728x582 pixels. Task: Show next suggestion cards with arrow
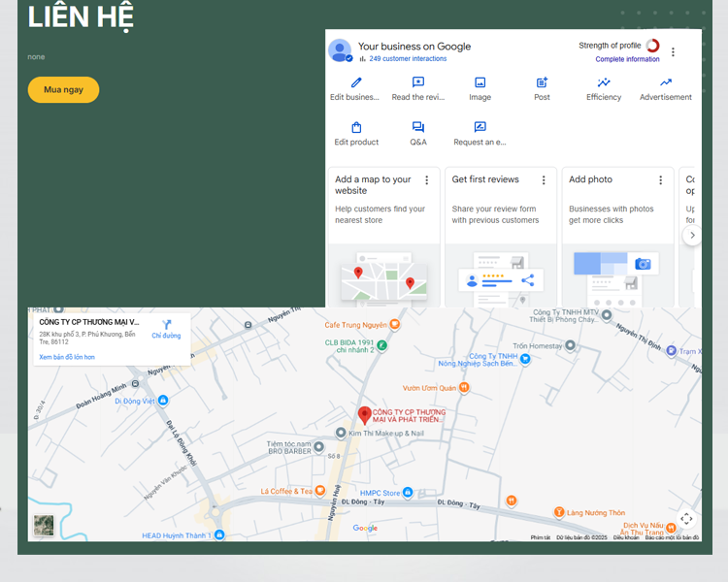click(692, 236)
